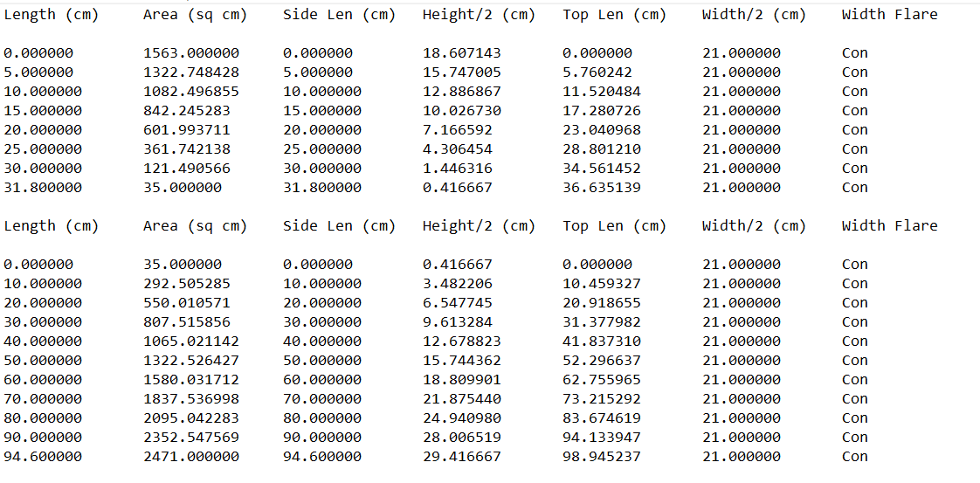Click the Top Len value 94.133947
The width and height of the screenshot is (980, 483).
pyautogui.click(x=602, y=438)
